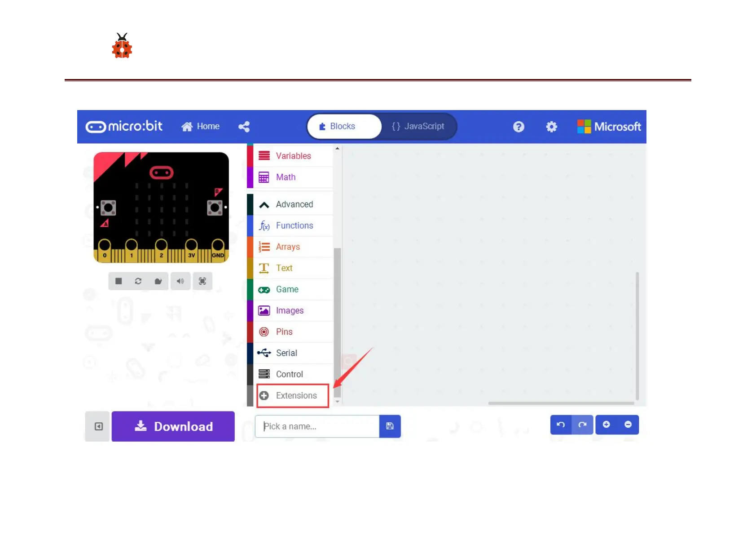The height and width of the screenshot is (535, 756).
Task: Zoom in on the workspace
Action: (x=606, y=424)
